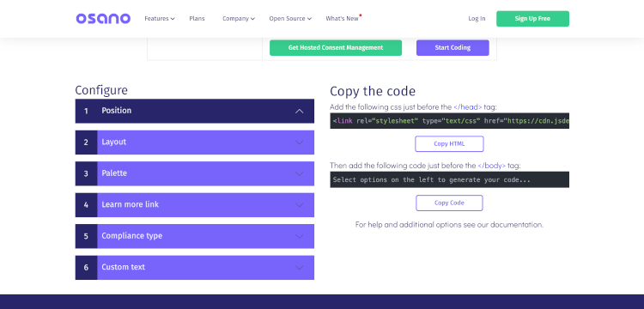Click the Sign Up Free button
Screen dimensions: 644x309
(532, 19)
